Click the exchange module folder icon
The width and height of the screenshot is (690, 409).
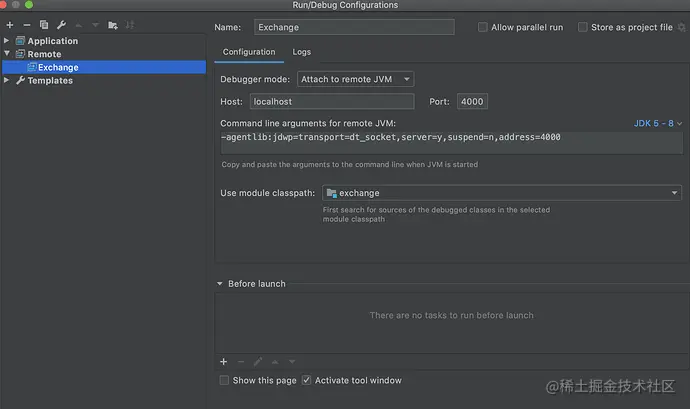pyautogui.click(x=332, y=193)
